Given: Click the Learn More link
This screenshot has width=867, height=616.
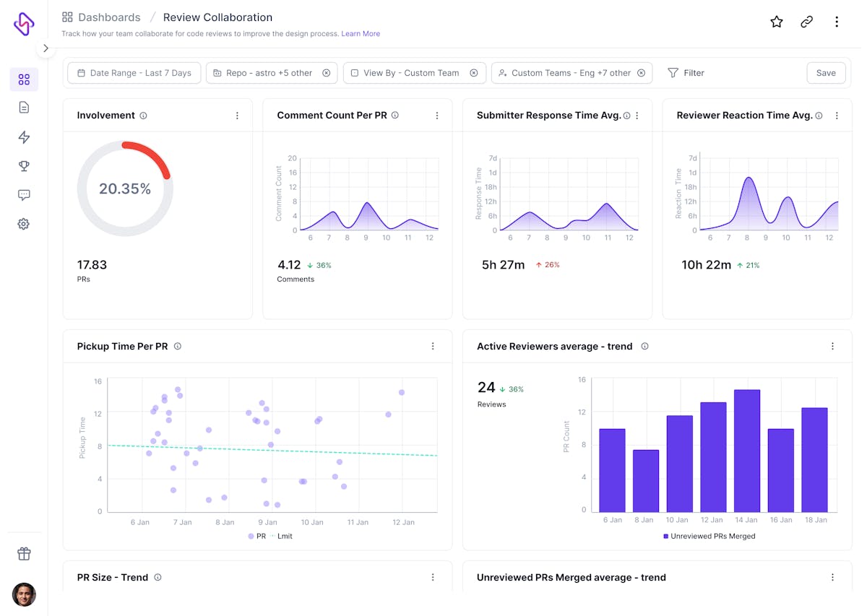Looking at the screenshot, I should (x=361, y=33).
